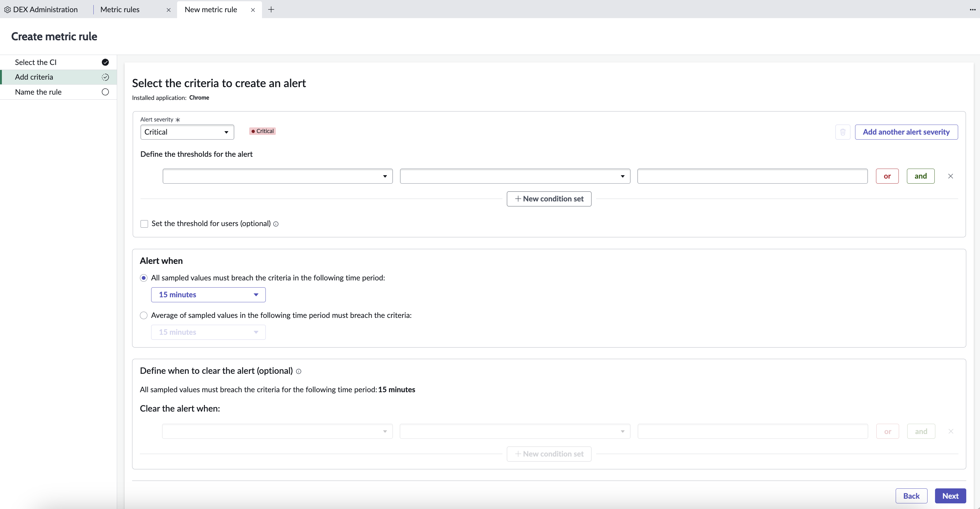Close the New metric rule tab
980x509 pixels.
253,10
